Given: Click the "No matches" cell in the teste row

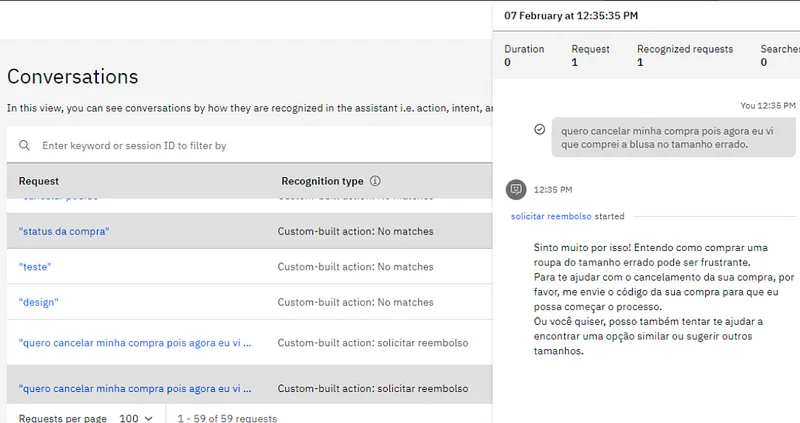Looking at the screenshot, I should point(355,267).
